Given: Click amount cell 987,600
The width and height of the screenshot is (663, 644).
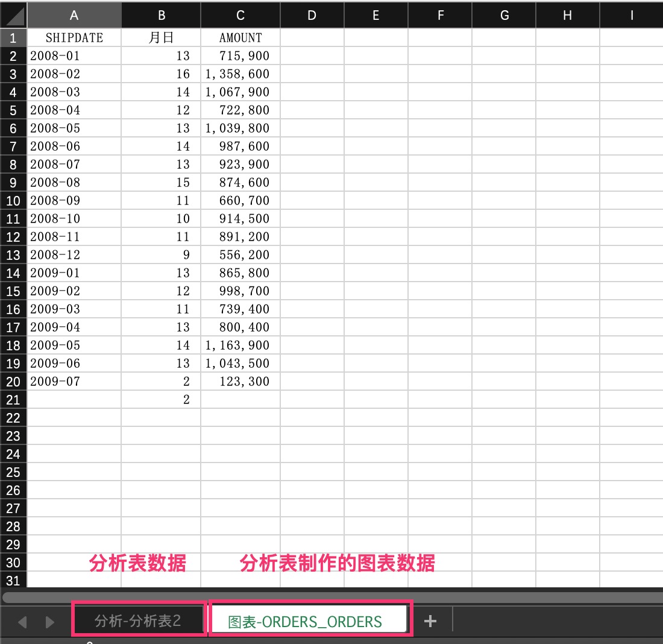Looking at the screenshot, I should pyautogui.click(x=240, y=146).
